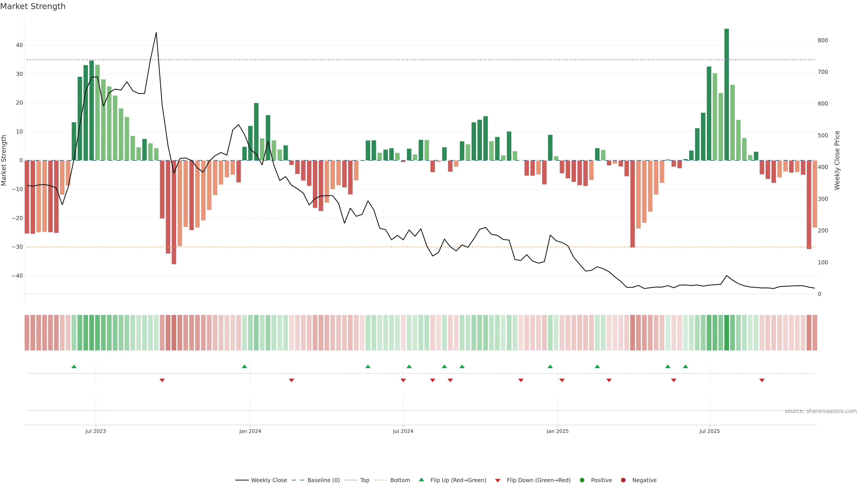Click the Jan 2025 x-axis label
This screenshot has width=868, height=488.
557,431
